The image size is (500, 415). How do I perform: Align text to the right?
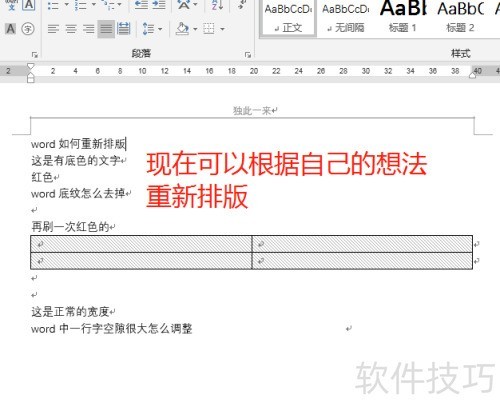point(89,29)
